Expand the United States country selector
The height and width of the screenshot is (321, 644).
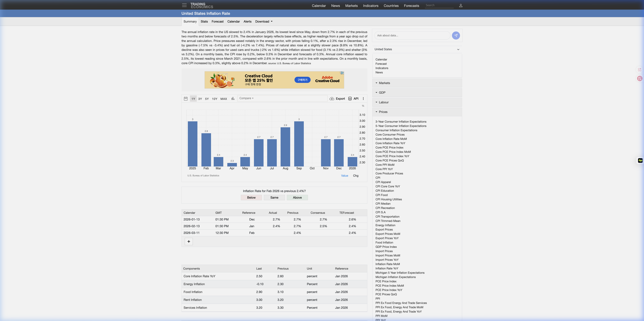pos(417,49)
